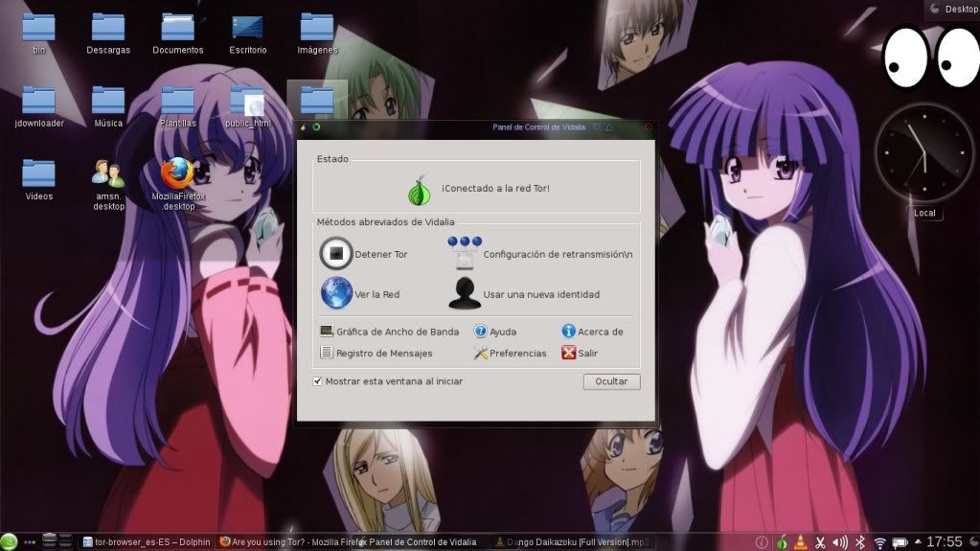Click the Desktop toolbox button
This screenshot has width=980, height=551.
click(952, 9)
